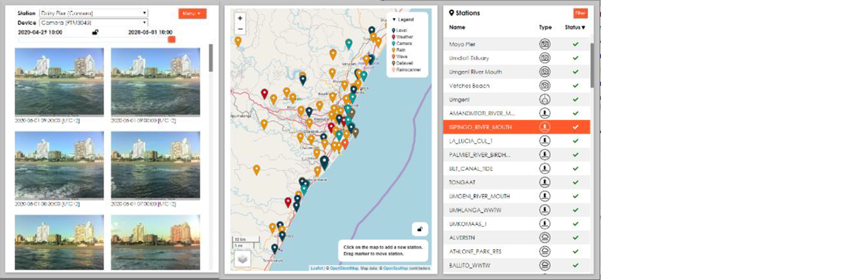Viewport: 868px width, 280px height.
Task: Open the OpenStreetMap attribution link
Action: pyautogui.click(x=344, y=268)
